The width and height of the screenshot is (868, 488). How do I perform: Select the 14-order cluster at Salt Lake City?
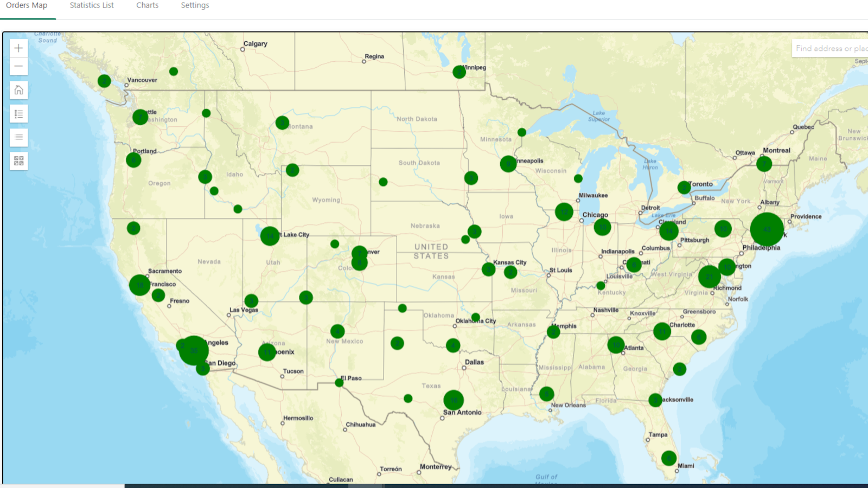[270, 235]
